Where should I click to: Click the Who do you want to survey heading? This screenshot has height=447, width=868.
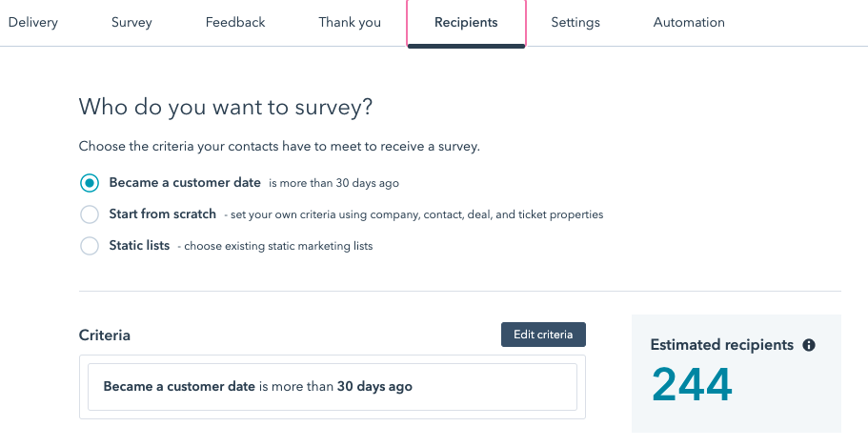coord(225,107)
